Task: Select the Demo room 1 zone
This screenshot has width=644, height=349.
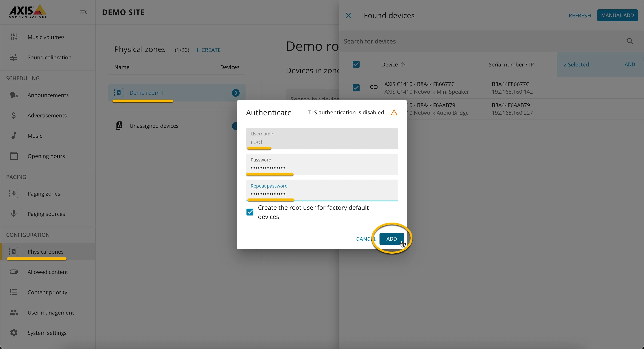Action: (x=177, y=93)
